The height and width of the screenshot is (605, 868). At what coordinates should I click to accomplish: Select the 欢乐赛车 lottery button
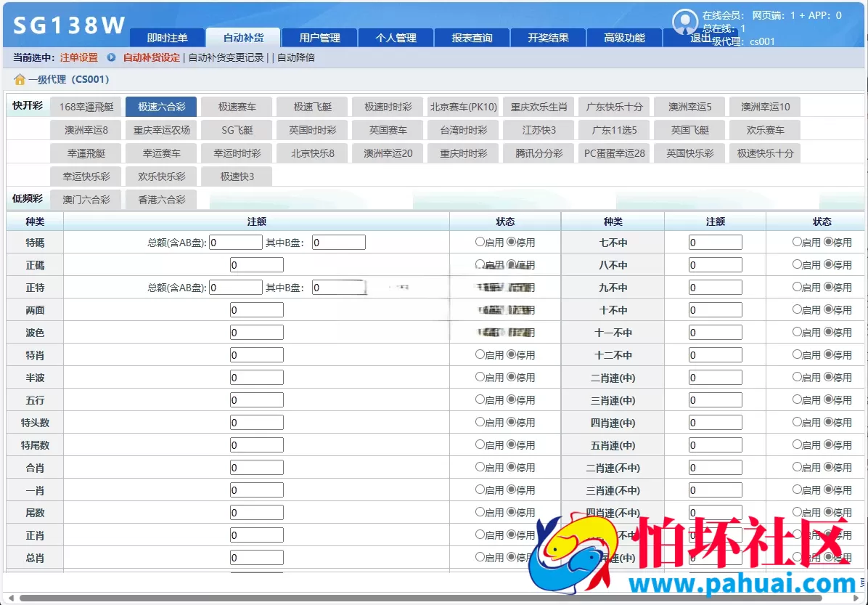click(765, 130)
